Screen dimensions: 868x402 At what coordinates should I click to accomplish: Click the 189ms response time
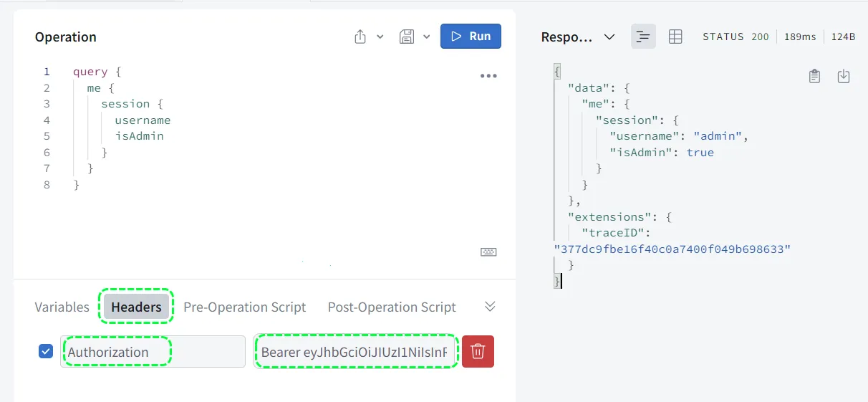(800, 37)
